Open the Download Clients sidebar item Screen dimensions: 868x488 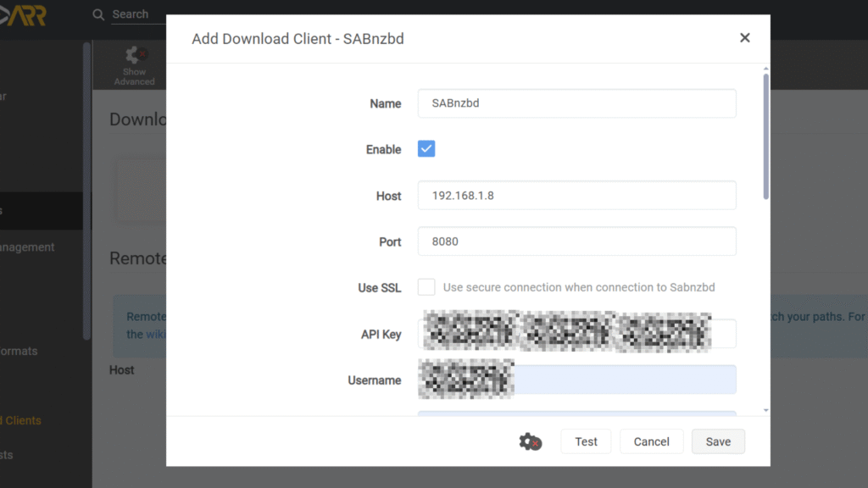click(22, 420)
